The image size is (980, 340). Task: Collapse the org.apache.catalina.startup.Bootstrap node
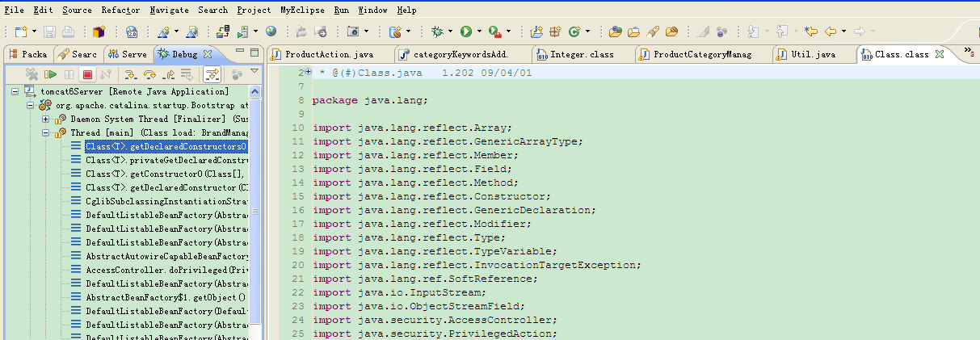click(x=31, y=106)
